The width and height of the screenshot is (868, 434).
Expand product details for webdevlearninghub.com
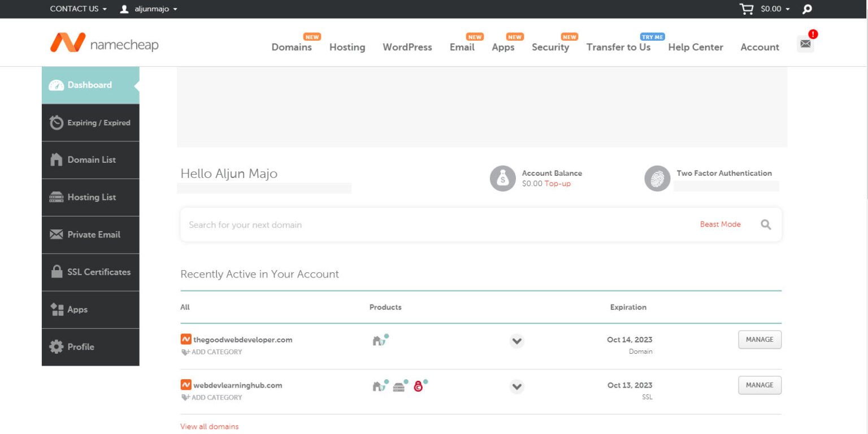516,387
